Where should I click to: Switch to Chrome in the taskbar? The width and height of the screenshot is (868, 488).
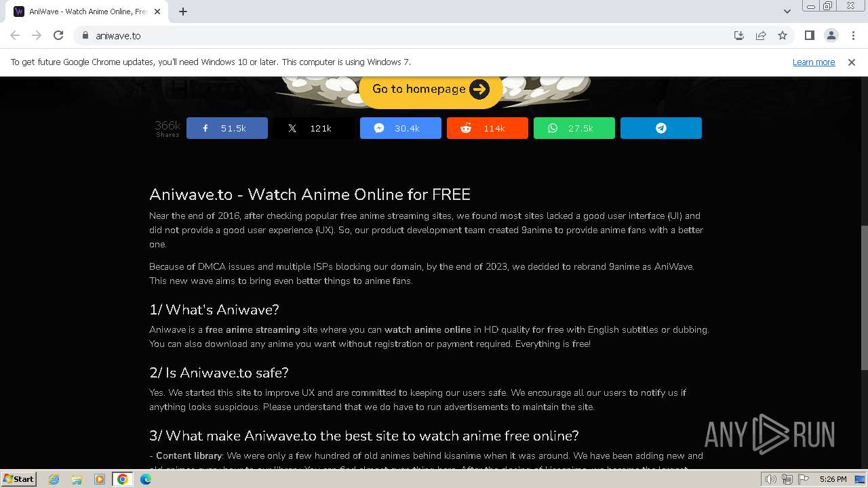[x=123, y=479]
